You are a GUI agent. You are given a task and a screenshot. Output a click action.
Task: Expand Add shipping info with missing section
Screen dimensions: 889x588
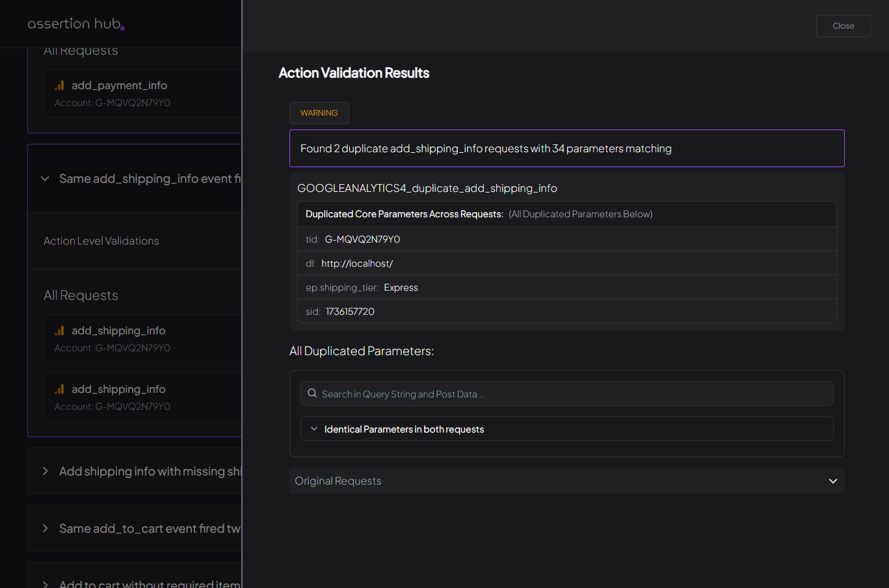pos(45,472)
